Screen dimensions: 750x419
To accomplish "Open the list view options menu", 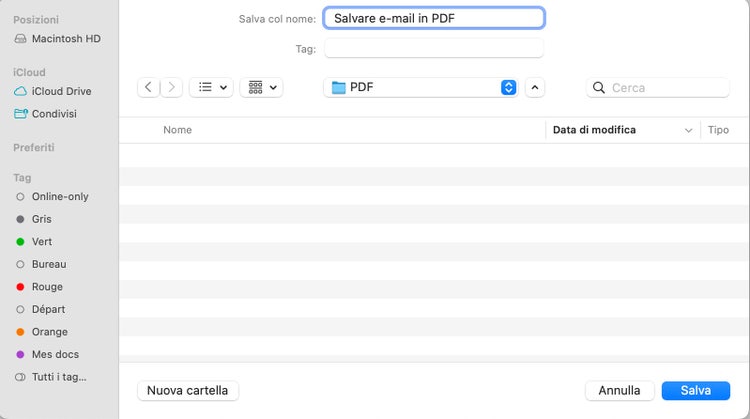I will 211,87.
